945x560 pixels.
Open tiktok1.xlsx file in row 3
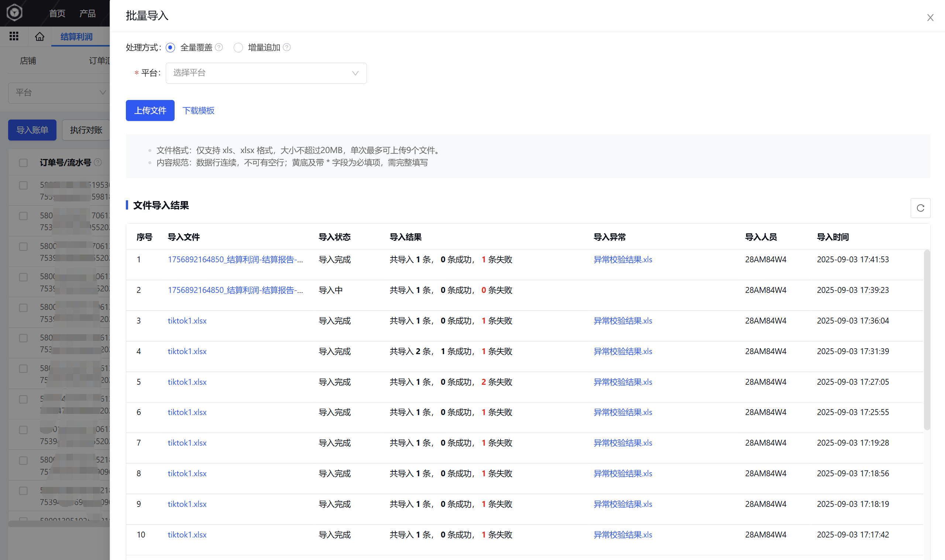[187, 321]
